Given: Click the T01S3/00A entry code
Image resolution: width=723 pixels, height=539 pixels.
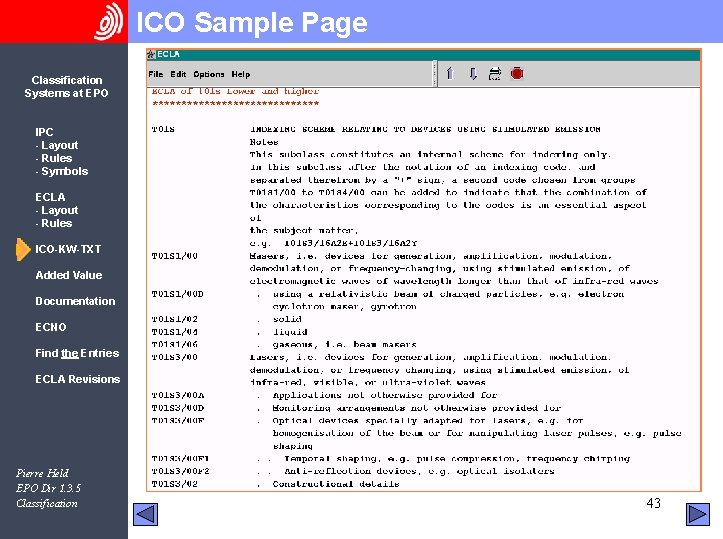Looking at the screenshot, I should (x=178, y=395).
